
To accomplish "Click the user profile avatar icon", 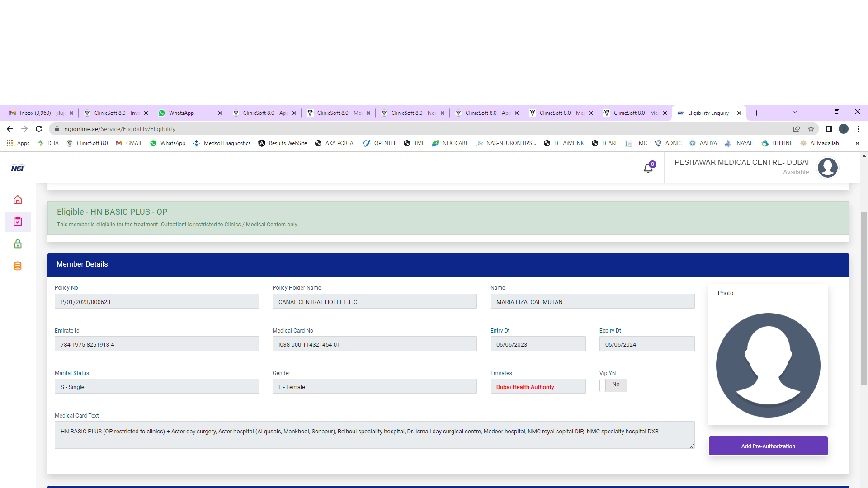I will [827, 168].
